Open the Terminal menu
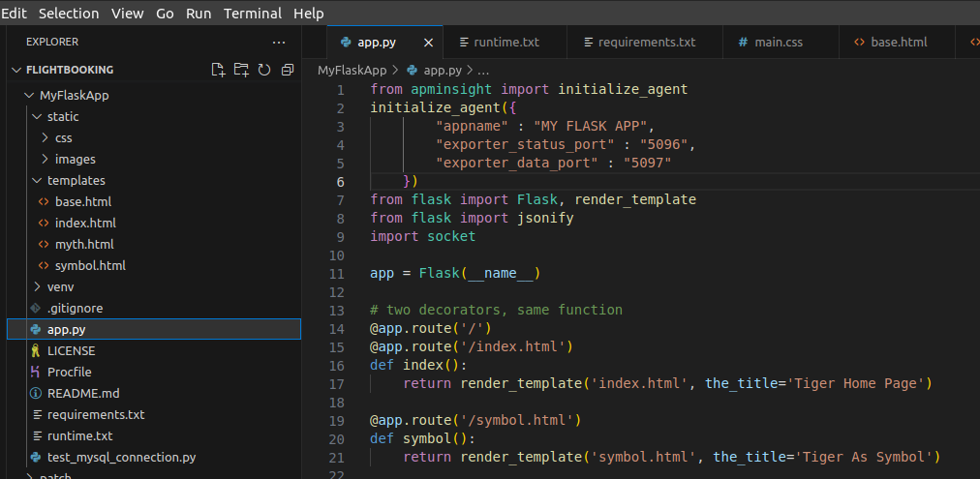The image size is (980, 479). click(252, 14)
